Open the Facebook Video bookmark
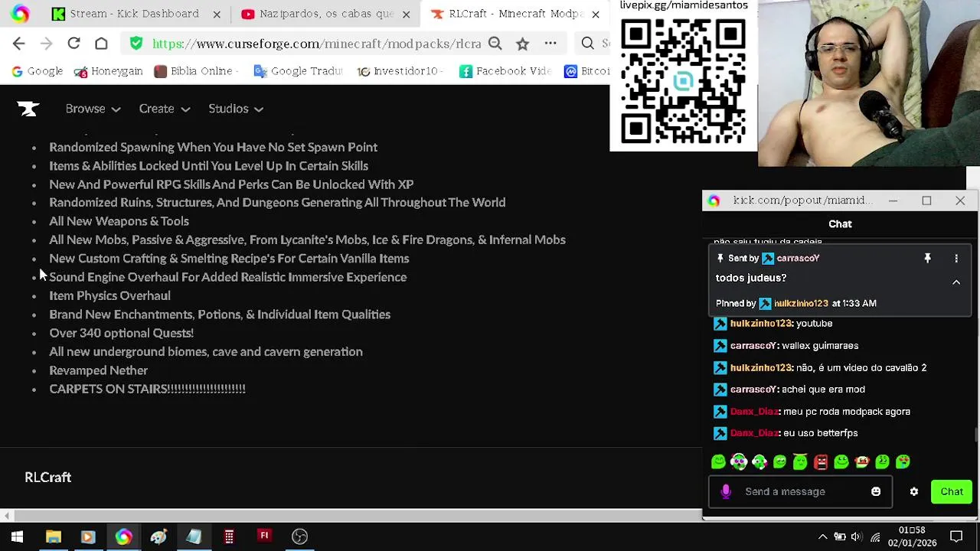980x551 pixels. tap(505, 71)
